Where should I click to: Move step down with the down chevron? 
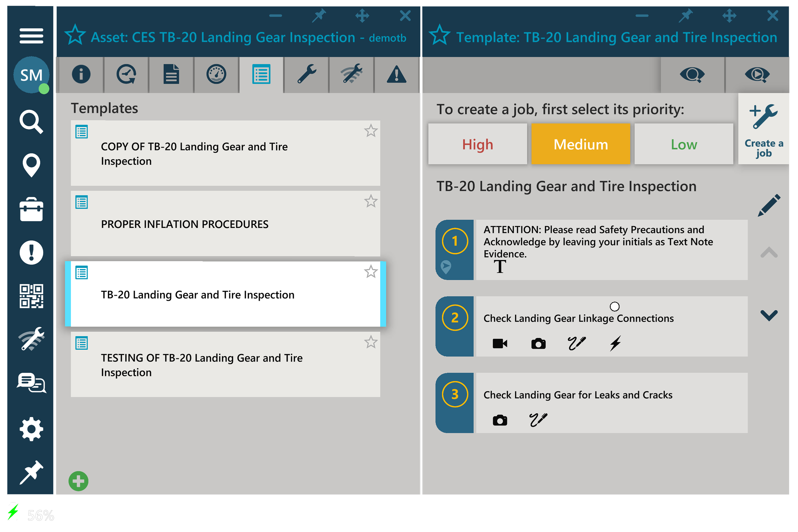tap(769, 315)
